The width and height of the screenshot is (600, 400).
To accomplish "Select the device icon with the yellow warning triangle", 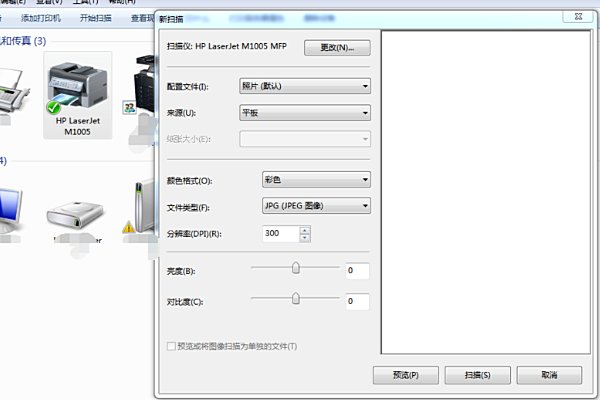I will click(x=139, y=207).
